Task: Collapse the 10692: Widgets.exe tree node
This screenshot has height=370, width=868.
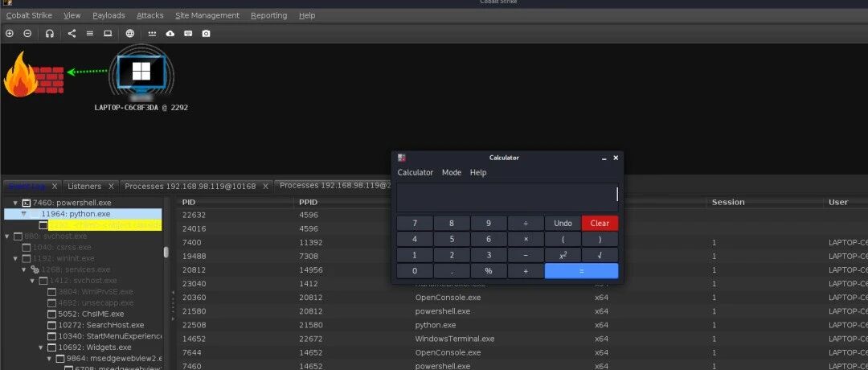Action: pyautogui.click(x=42, y=347)
